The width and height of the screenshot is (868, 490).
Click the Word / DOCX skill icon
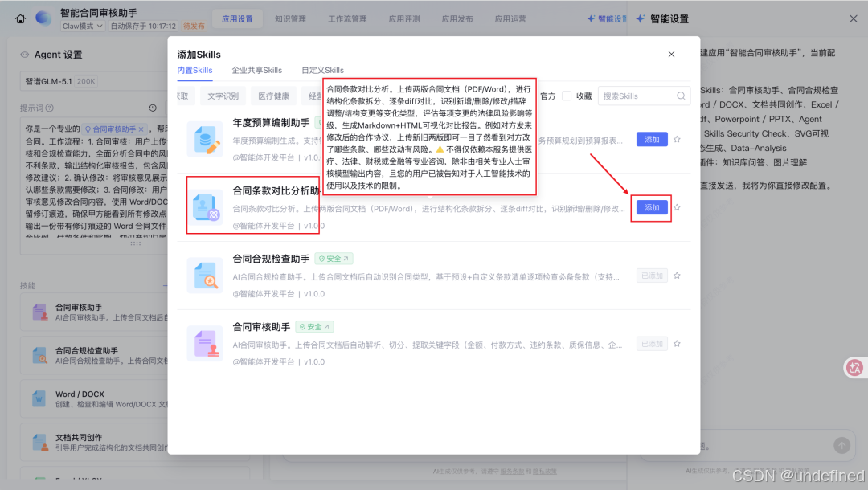point(39,398)
